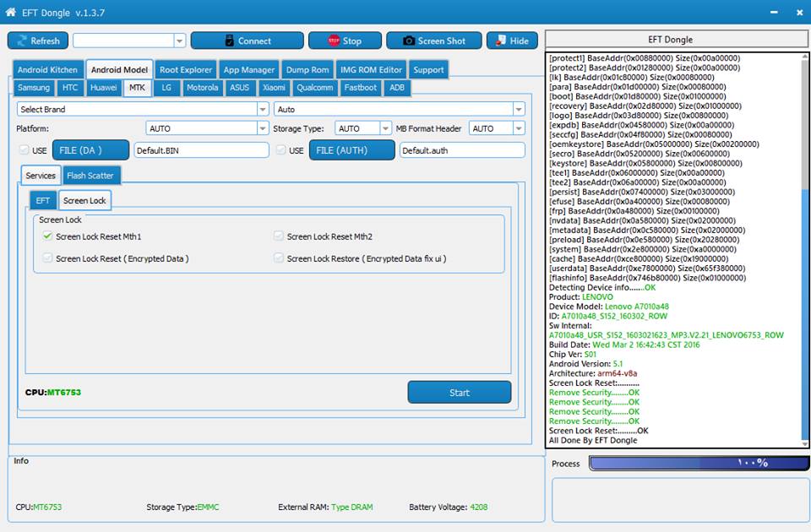The width and height of the screenshot is (811, 532).
Task: Click the 'Android Version: 5.1' log line
Action: [585, 364]
